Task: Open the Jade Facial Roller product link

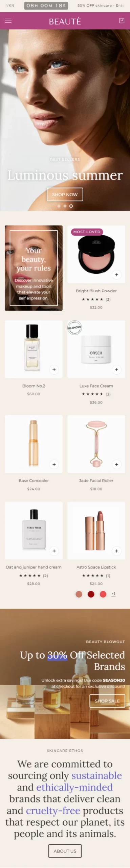Action: [x=96, y=480]
